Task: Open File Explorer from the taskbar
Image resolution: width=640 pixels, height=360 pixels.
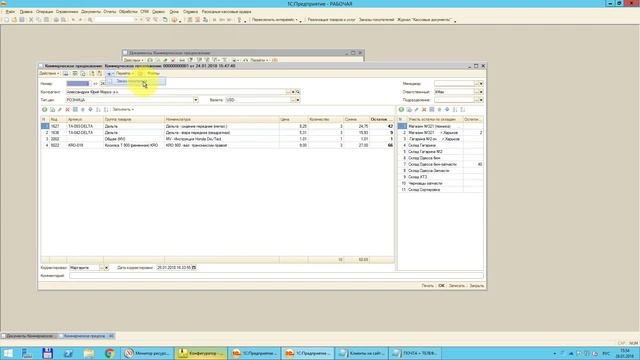Action: [89, 353]
